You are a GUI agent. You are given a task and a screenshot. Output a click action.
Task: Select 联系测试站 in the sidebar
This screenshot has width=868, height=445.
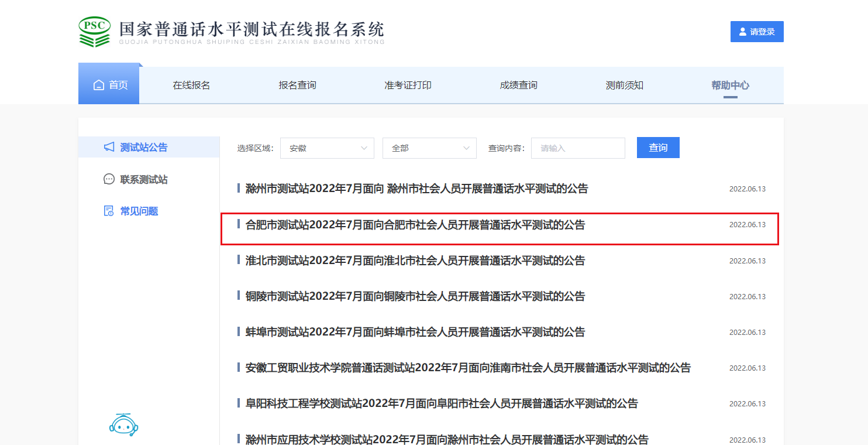[x=144, y=180]
